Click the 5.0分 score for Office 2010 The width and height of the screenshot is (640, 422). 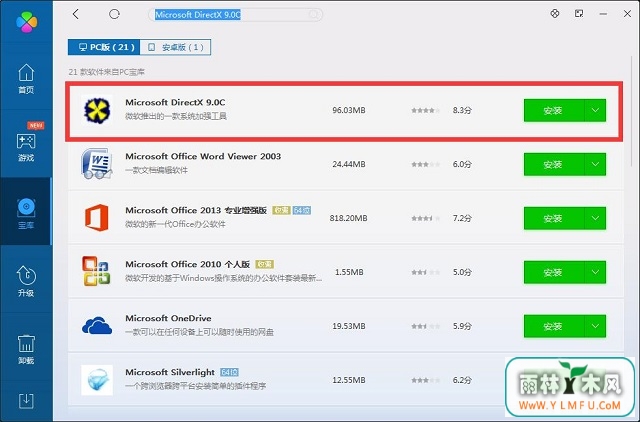(x=462, y=272)
